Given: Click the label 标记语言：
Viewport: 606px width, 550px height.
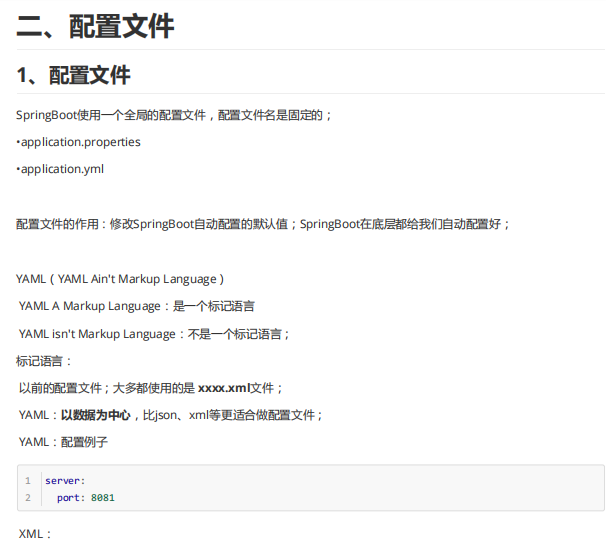Looking at the screenshot, I should tap(44, 361).
